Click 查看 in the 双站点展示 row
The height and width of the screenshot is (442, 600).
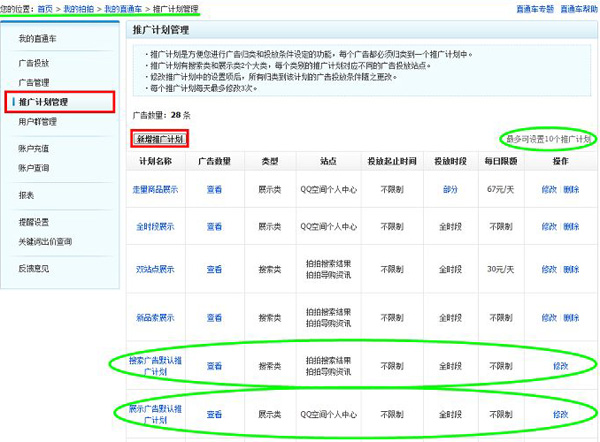214,269
